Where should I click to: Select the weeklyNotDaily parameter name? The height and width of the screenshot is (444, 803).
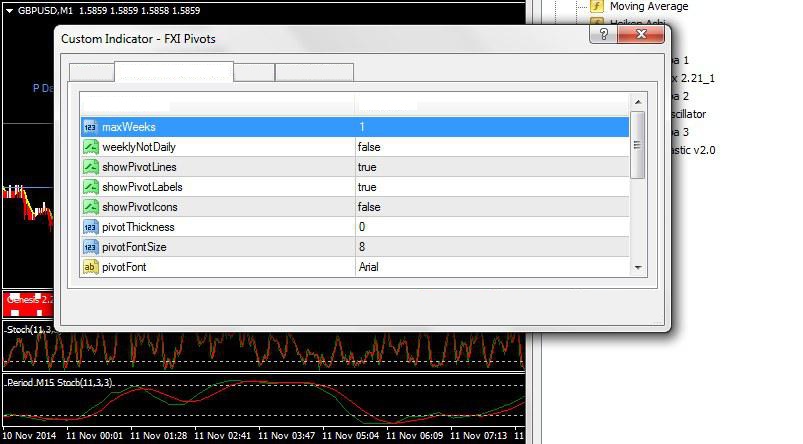click(139, 147)
